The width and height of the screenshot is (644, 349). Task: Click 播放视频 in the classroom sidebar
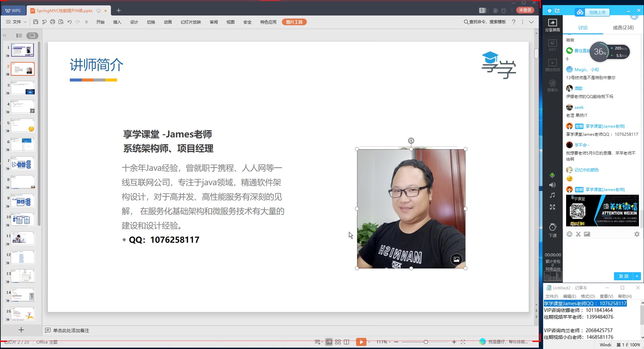point(552,65)
